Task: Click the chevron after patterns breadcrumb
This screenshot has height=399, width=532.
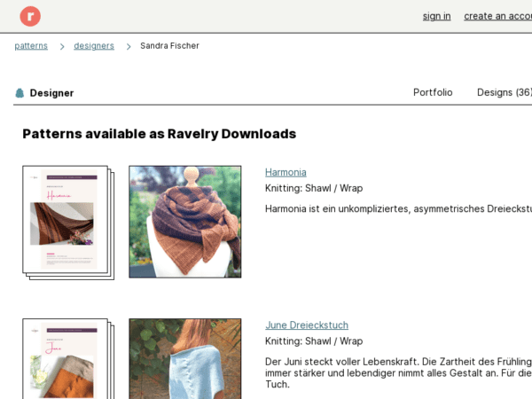Action: (62, 46)
